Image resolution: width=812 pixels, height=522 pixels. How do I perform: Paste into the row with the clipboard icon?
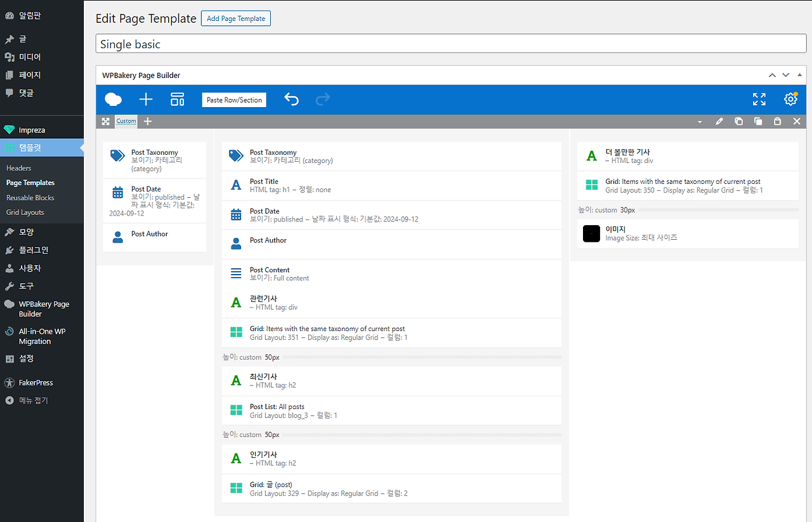[x=777, y=121]
